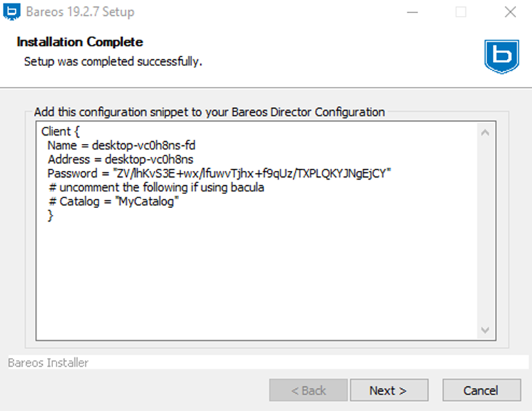Click the greyed-out Back button
This screenshot has height=411, width=532.
[308, 390]
